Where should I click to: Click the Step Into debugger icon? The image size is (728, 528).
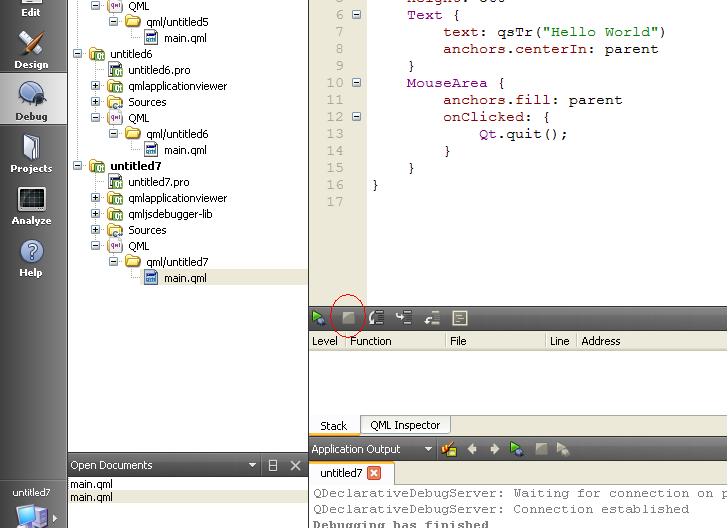coord(404,318)
